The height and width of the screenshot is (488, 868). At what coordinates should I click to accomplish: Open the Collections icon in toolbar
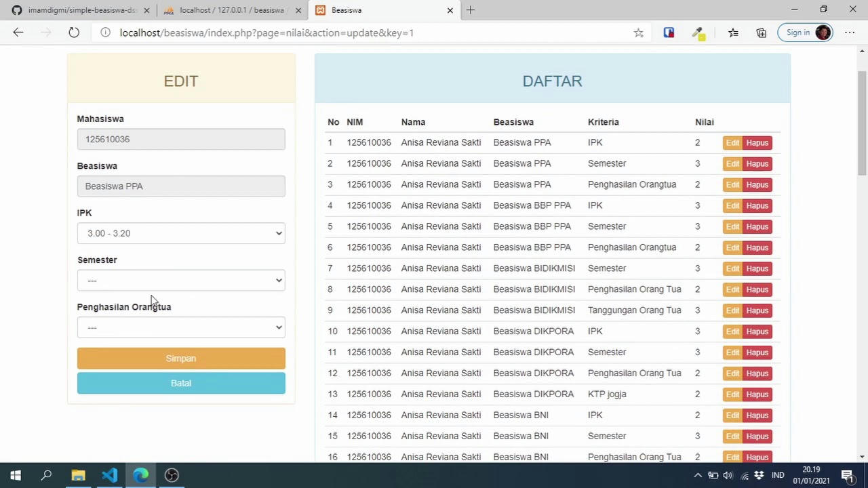coord(762,33)
